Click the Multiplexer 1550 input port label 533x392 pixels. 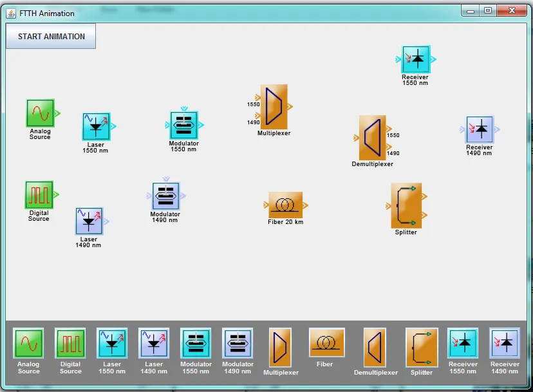tap(253, 104)
